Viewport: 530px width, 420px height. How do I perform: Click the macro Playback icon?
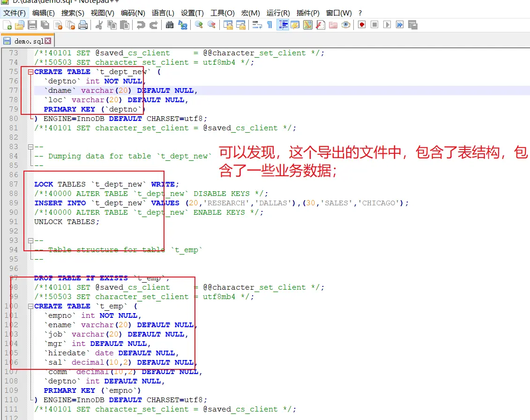[388, 25]
